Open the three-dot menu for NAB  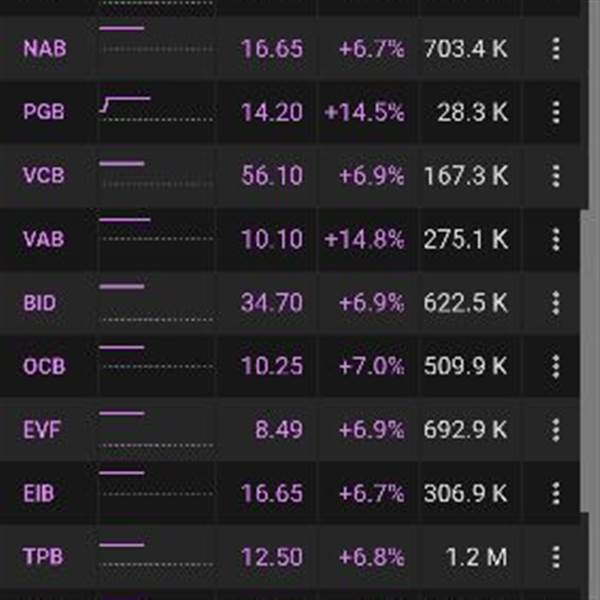pyautogui.click(x=556, y=49)
